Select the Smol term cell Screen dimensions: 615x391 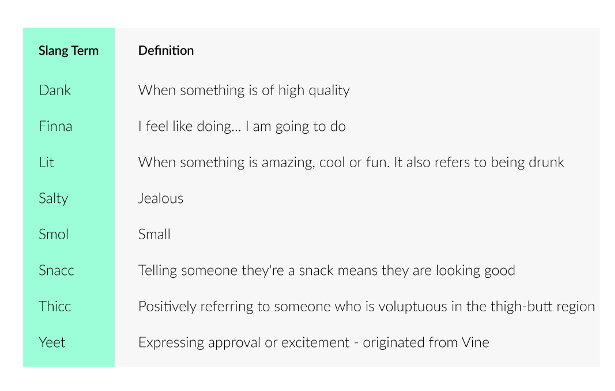(x=54, y=235)
